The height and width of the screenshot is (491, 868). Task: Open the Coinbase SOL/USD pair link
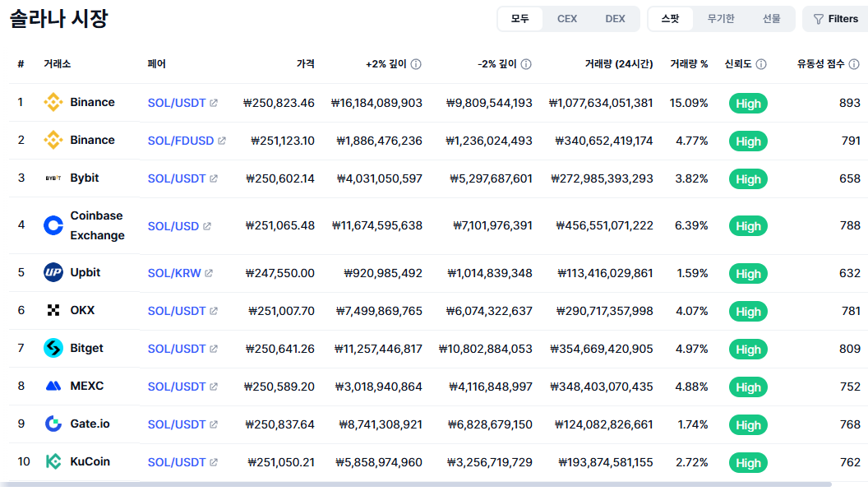click(x=173, y=226)
